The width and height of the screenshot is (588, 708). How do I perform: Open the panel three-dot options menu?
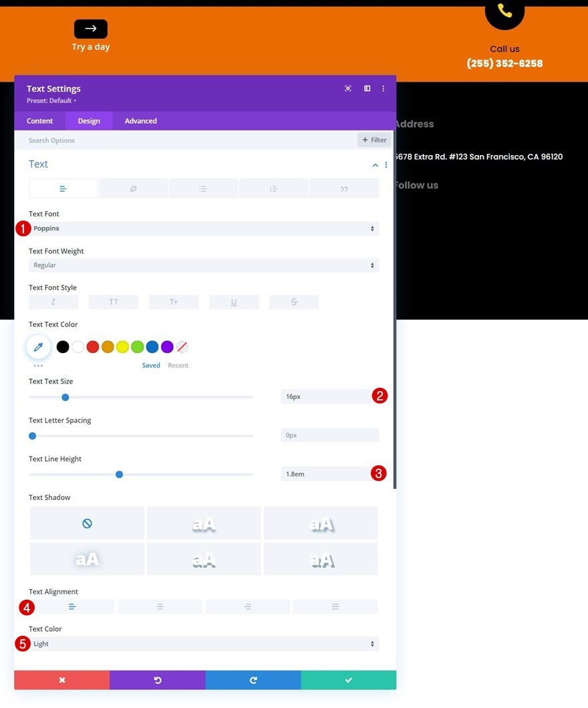383,88
